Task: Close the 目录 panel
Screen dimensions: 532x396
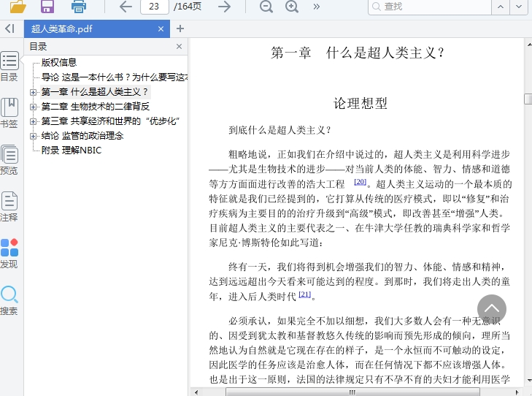Action: click(179, 47)
